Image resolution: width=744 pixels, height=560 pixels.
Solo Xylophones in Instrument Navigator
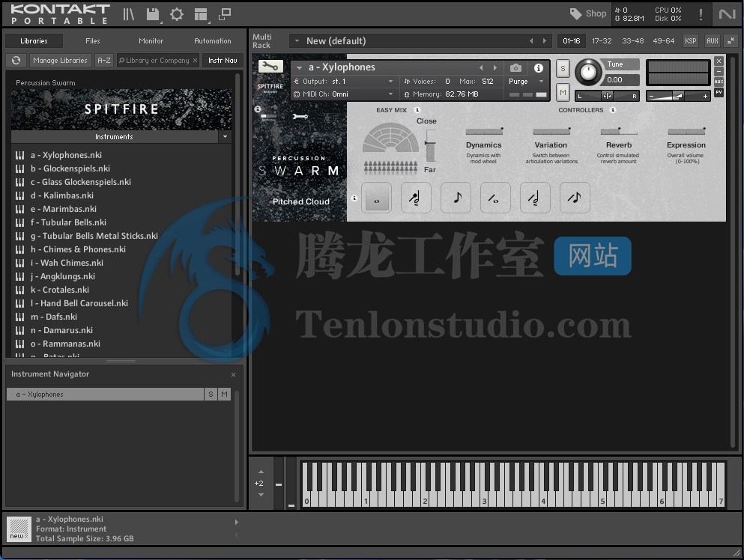pyautogui.click(x=211, y=394)
